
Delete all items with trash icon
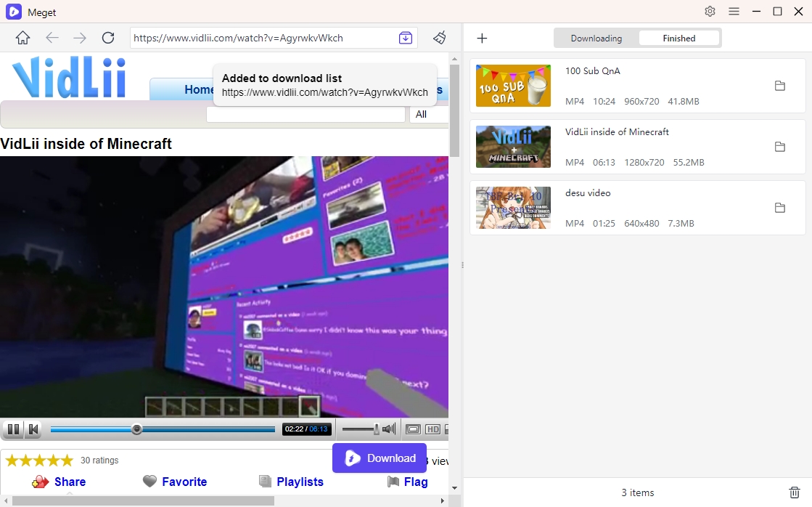pos(794,492)
